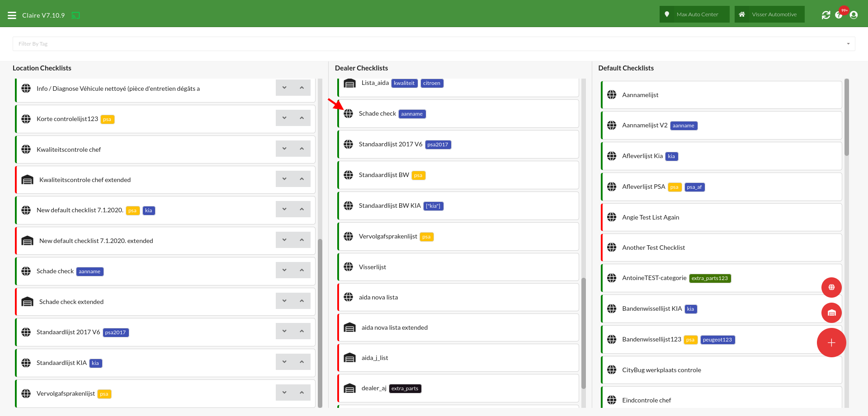Viewport: 868px width, 416px height.
Task: Move Kwaliteitscontrole chef up with chevron
Action: click(302, 149)
